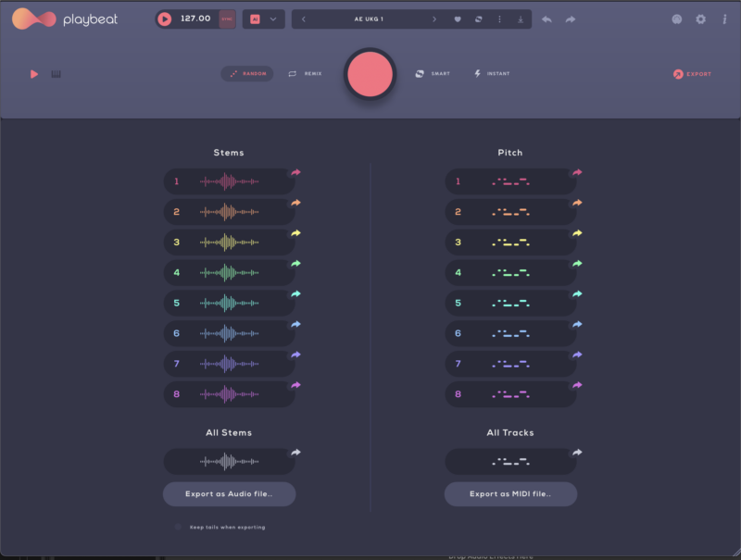The width and height of the screenshot is (741, 560).
Task: Mark the AE UKG 1 preset as favorite
Action: 458,19
